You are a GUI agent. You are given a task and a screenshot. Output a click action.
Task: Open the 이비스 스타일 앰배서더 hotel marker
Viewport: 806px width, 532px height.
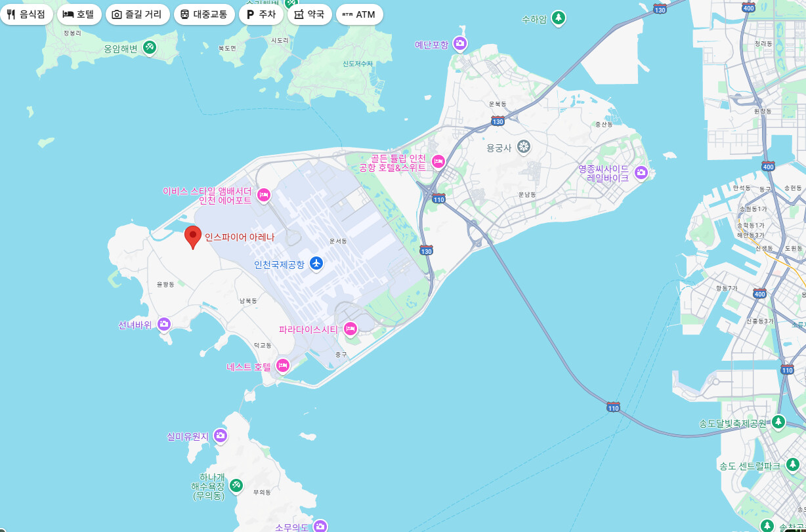pyautogui.click(x=264, y=195)
